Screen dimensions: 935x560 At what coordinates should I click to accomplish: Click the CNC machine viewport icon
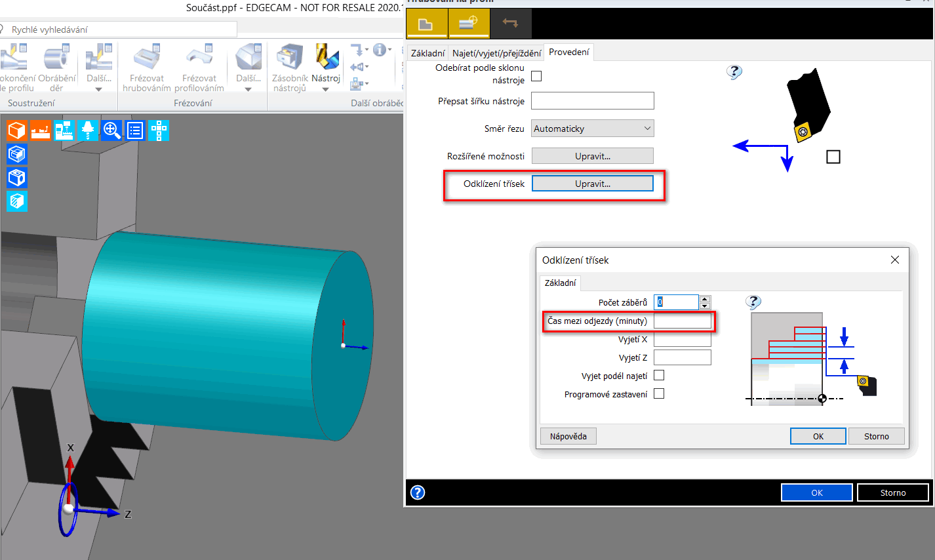[x=64, y=130]
